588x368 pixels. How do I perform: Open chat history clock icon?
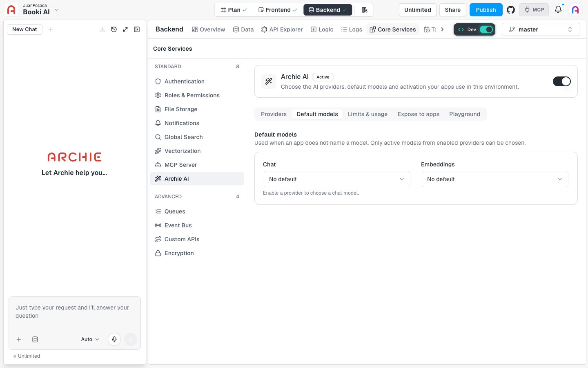click(114, 29)
